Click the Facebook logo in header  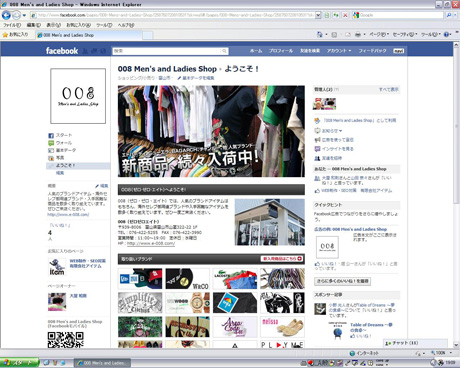click(x=62, y=51)
